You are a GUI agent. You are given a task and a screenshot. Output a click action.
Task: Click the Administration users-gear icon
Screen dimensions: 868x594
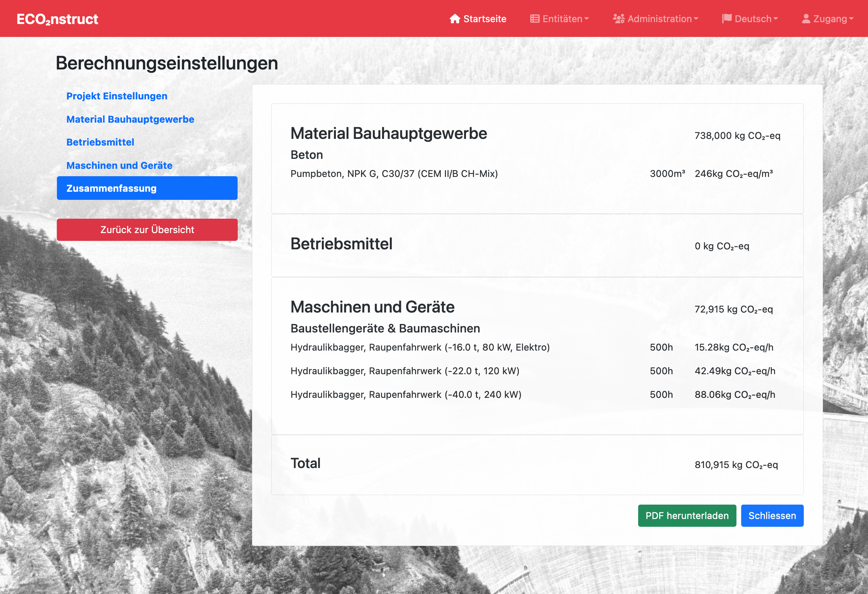coord(619,19)
